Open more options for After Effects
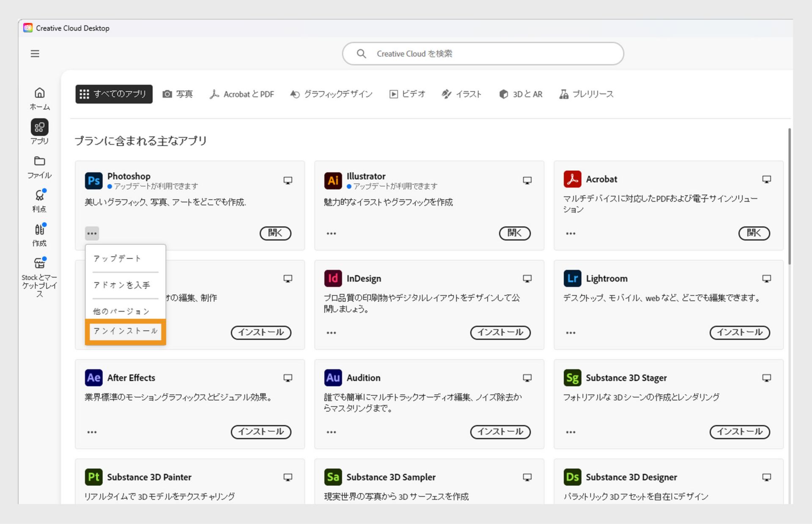Viewport: 812px width, 524px height. (x=92, y=432)
